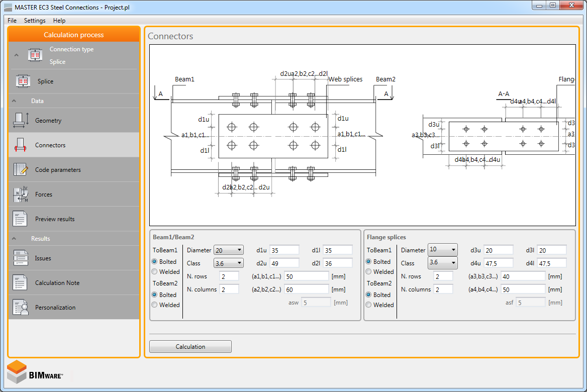Open Class dropdown in Flange splices
The height and width of the screenshot is (392, 587).
click(442, 263)
